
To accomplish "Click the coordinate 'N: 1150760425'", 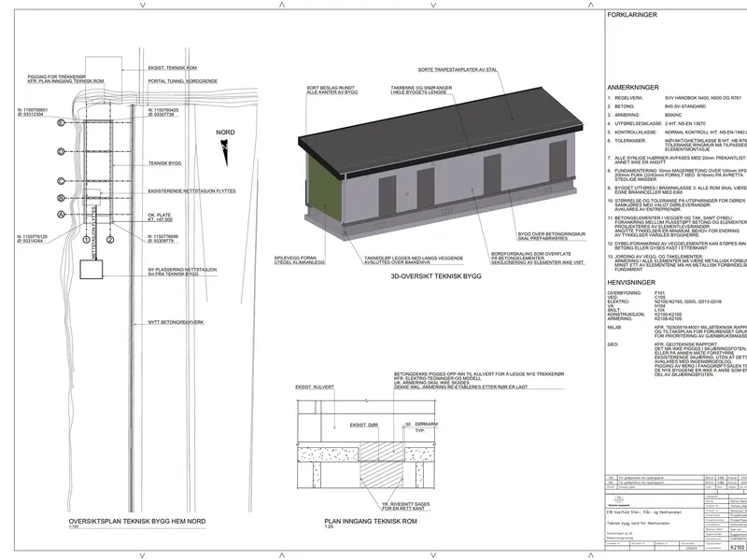I will pyautogui.click(x=163, y=110).
